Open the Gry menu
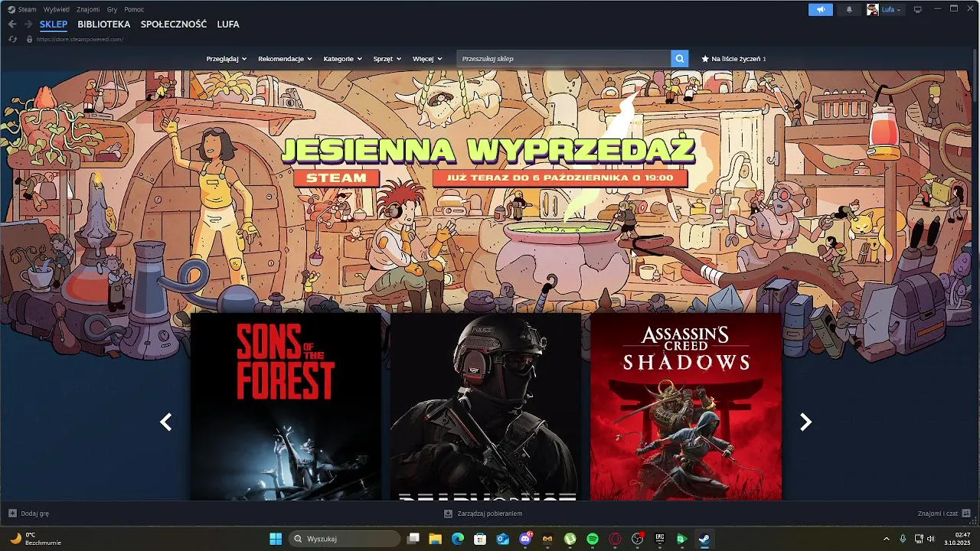The image size is (980, 551). point(113,9)
